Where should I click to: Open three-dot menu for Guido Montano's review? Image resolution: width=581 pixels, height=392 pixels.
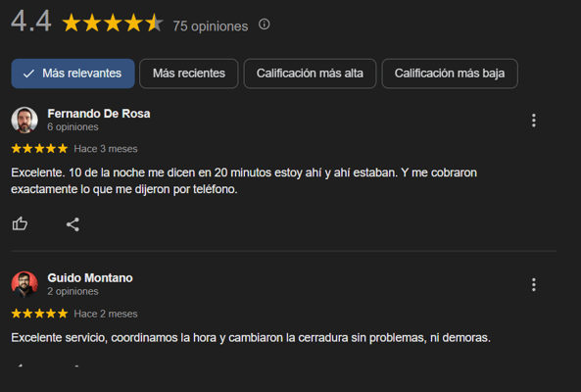pos(534,284)
